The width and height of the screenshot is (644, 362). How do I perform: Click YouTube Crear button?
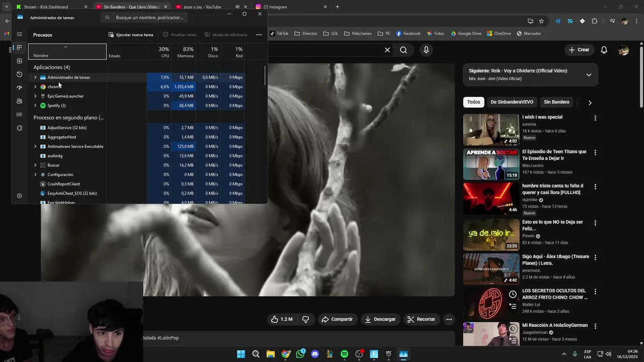coord(579,50)
